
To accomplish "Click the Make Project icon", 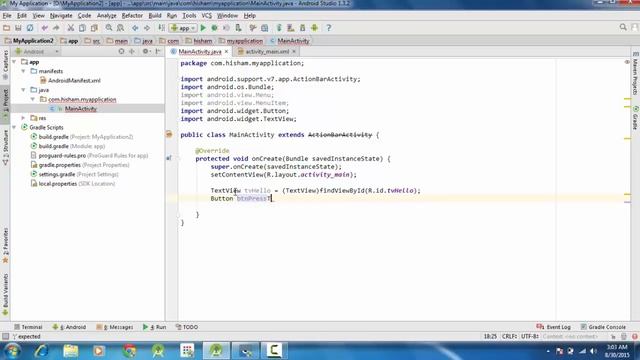I will 161,28.
